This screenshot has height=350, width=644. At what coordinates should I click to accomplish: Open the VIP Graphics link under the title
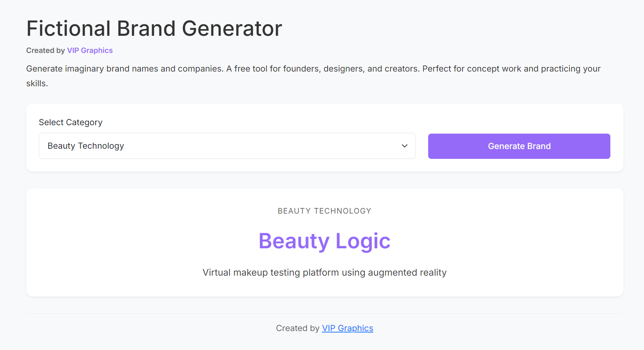[x=89, y=50]
